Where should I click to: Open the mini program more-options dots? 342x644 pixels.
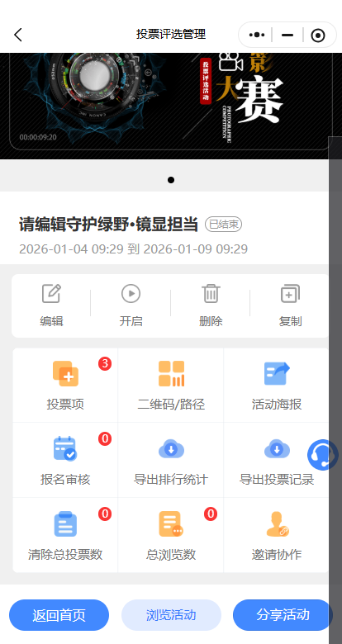pyautogui.click(x=257, y=35)
